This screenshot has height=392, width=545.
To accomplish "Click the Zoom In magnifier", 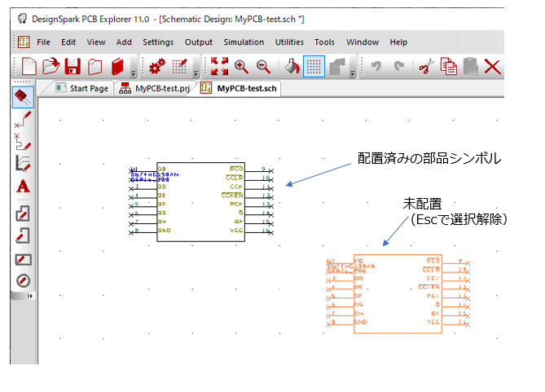I will pos(241,67).
